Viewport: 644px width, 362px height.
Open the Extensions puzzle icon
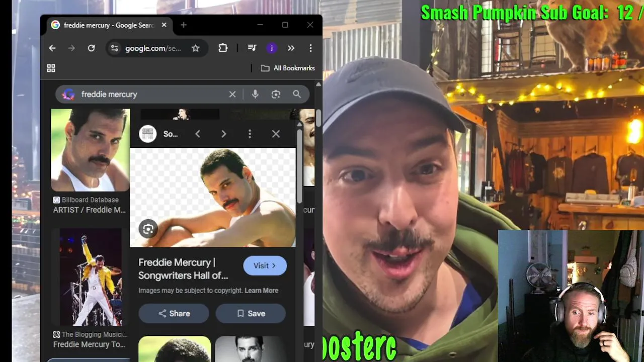(x=223, y=48)
